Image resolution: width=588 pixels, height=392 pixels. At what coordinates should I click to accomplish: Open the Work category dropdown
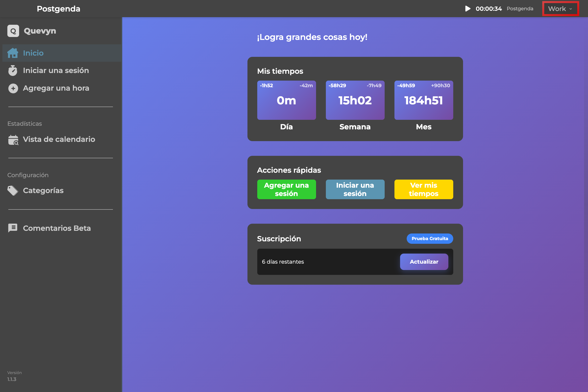560,9
